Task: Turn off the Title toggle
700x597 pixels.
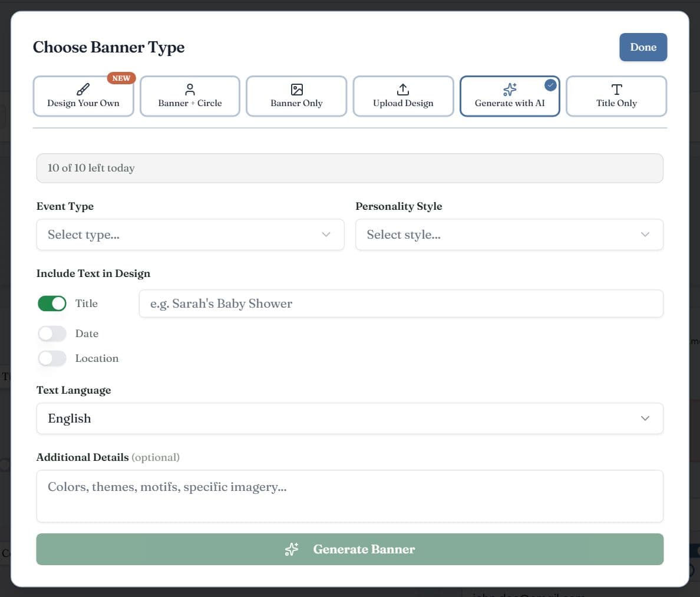Action: [x=52, y=304]
